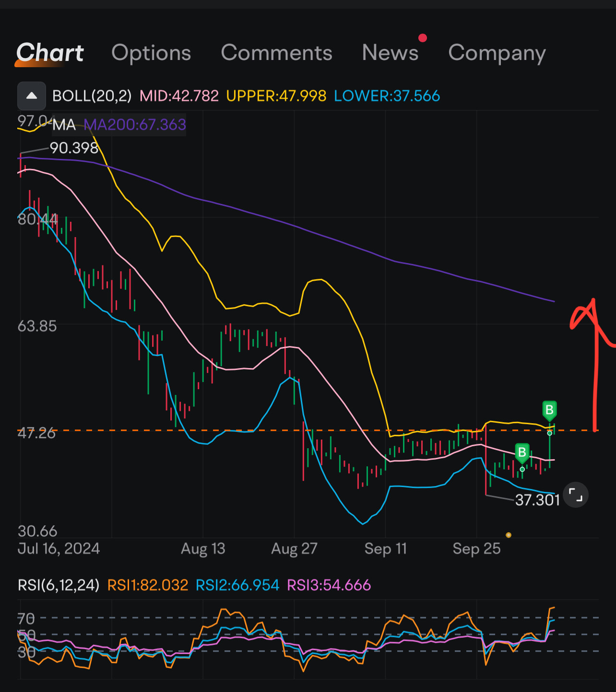Collapse indicators with the up-arrow button

[32, 96]
